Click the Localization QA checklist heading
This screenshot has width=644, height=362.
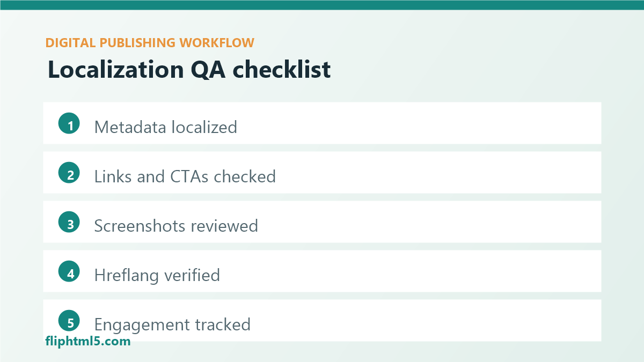click(x=189, y=70)
